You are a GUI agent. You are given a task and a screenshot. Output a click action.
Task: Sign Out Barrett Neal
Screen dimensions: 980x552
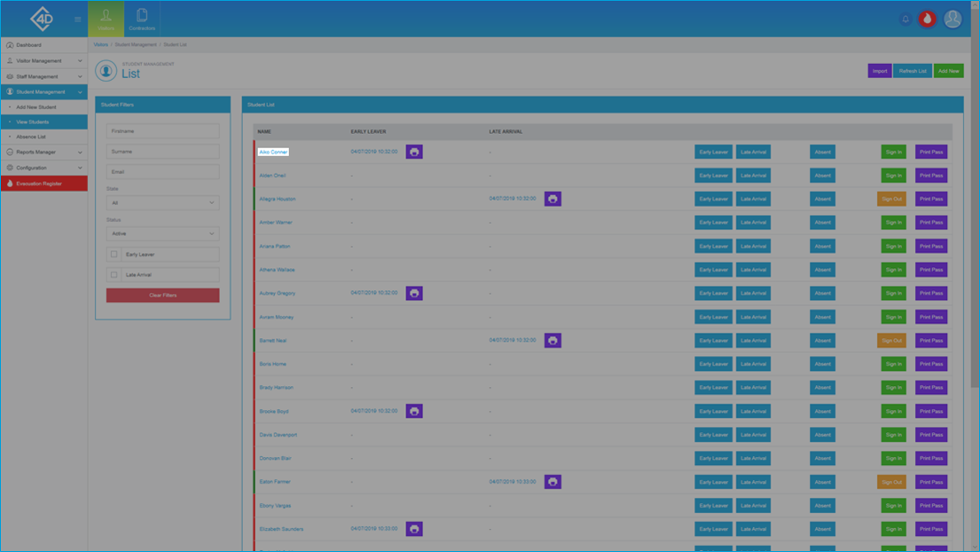892,341
